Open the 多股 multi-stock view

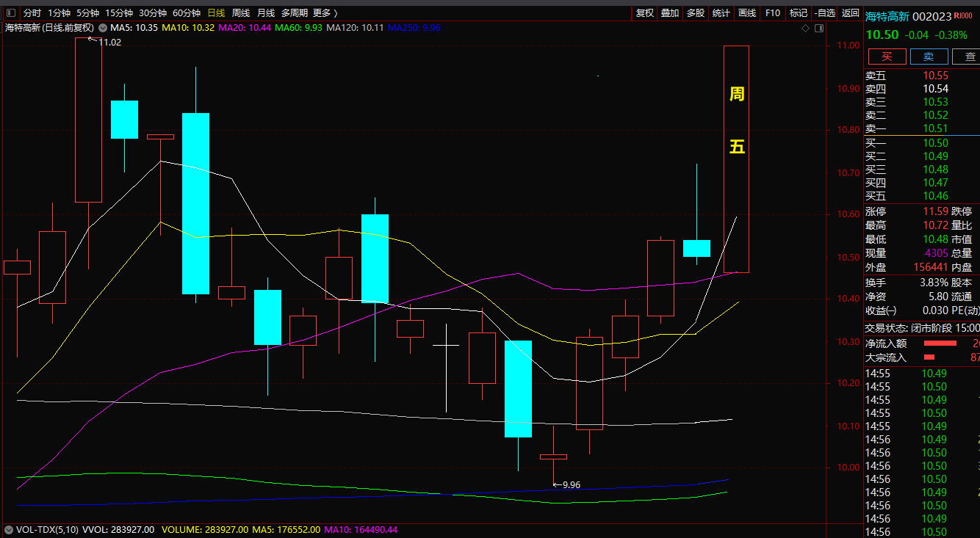696,13
